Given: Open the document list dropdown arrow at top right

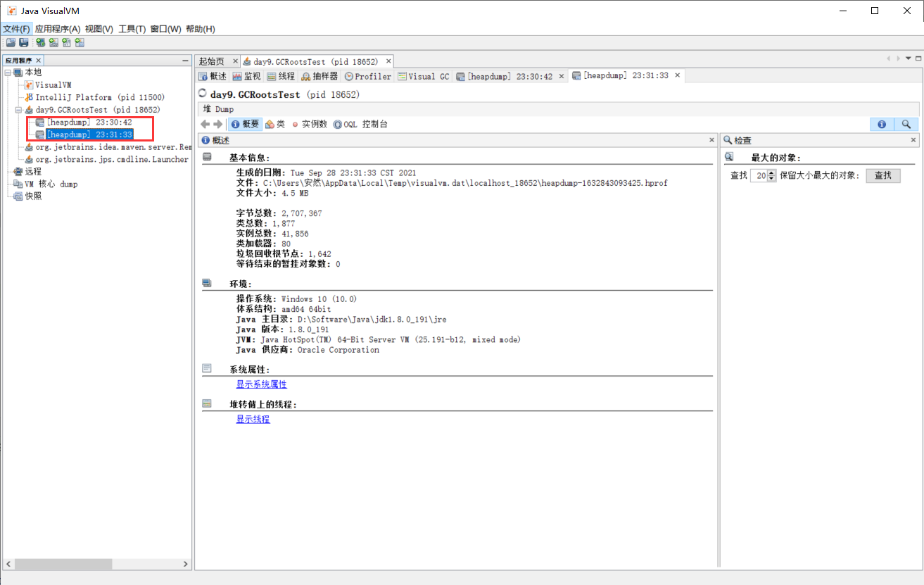Looking at the screenshot, I should (x=908, y=58).
